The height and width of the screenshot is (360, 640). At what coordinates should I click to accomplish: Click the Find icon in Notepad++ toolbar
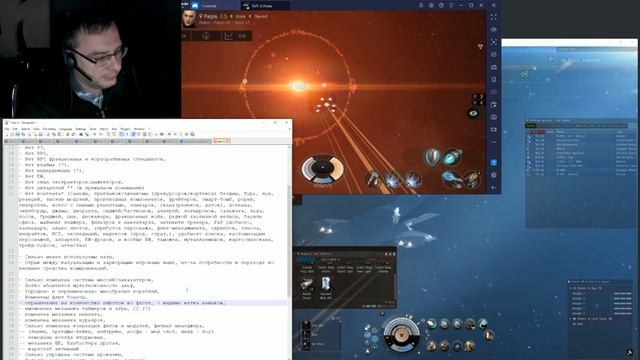pos(81,134)
